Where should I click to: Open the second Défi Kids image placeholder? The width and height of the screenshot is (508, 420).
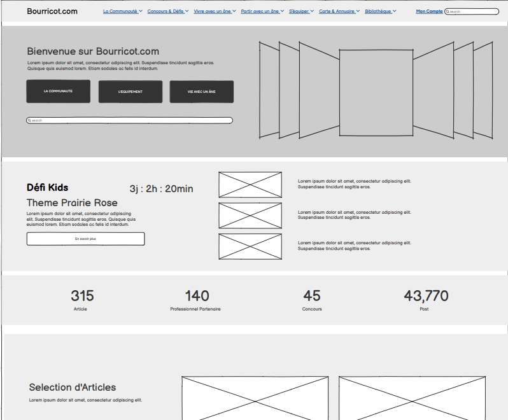250,216
